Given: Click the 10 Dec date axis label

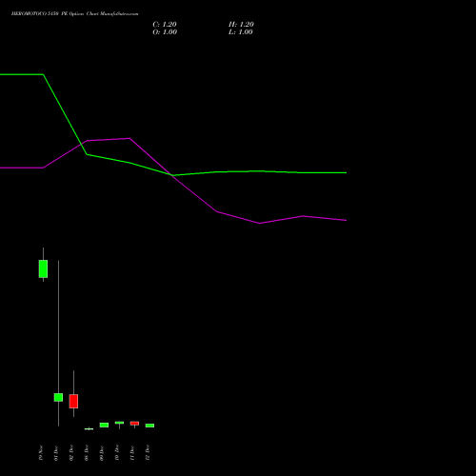Looking at the screenshot, I should [x=117, y=452].
